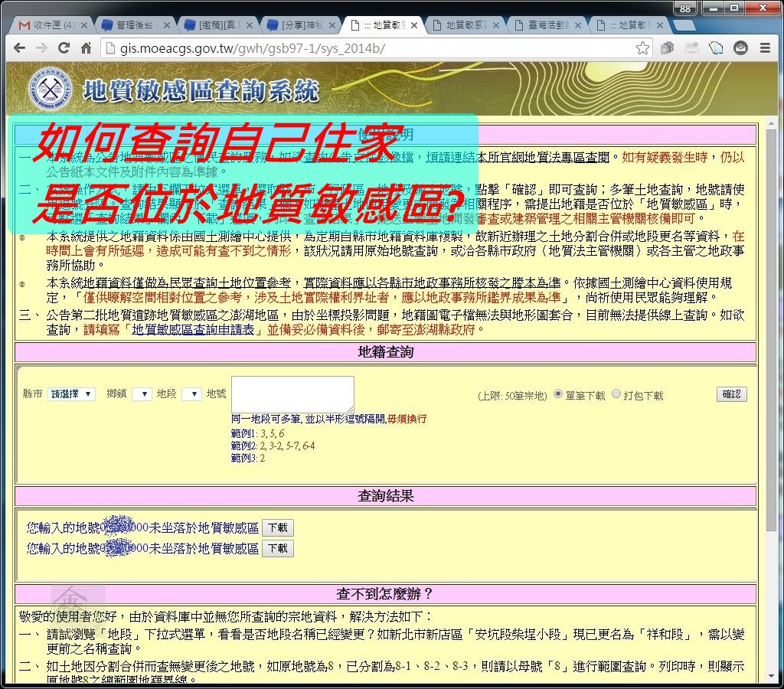Click the 範例2: 2, 3-2, 5-7, 6-4 example text
Screen dimensions: 784x689
pos(273,446)
